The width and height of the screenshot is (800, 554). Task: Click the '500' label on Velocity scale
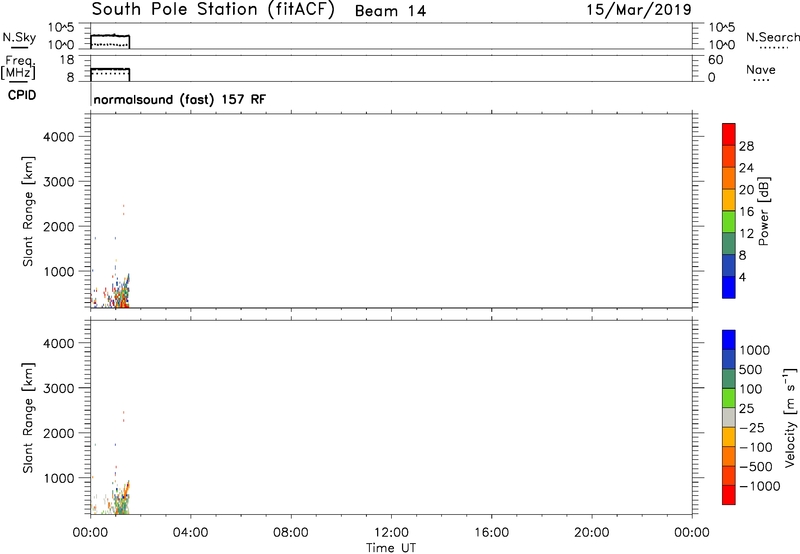[750, 370]
